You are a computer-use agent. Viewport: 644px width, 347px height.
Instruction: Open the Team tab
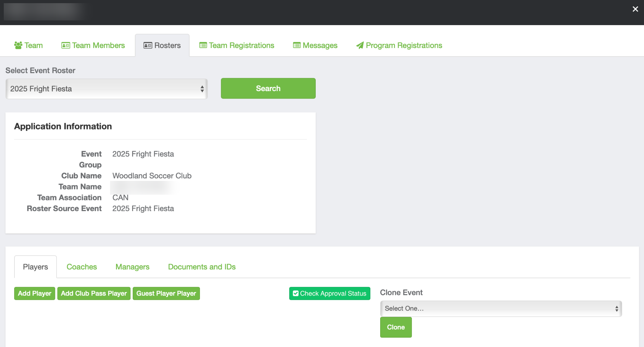coord(29,46)
